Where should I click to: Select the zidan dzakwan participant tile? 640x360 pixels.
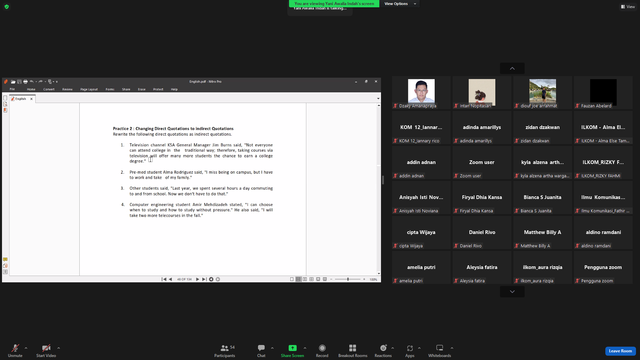pyautogui.click(x=542, y=127)
